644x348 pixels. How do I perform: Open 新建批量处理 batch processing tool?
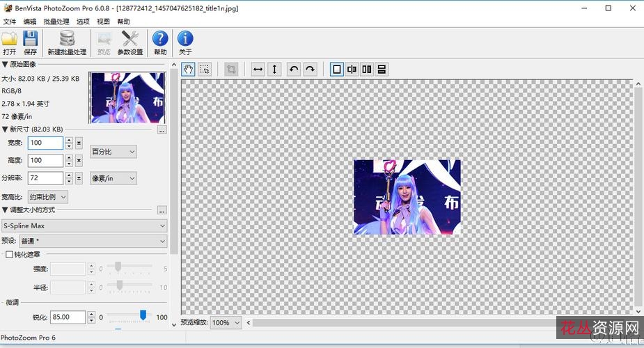point(67,42)
